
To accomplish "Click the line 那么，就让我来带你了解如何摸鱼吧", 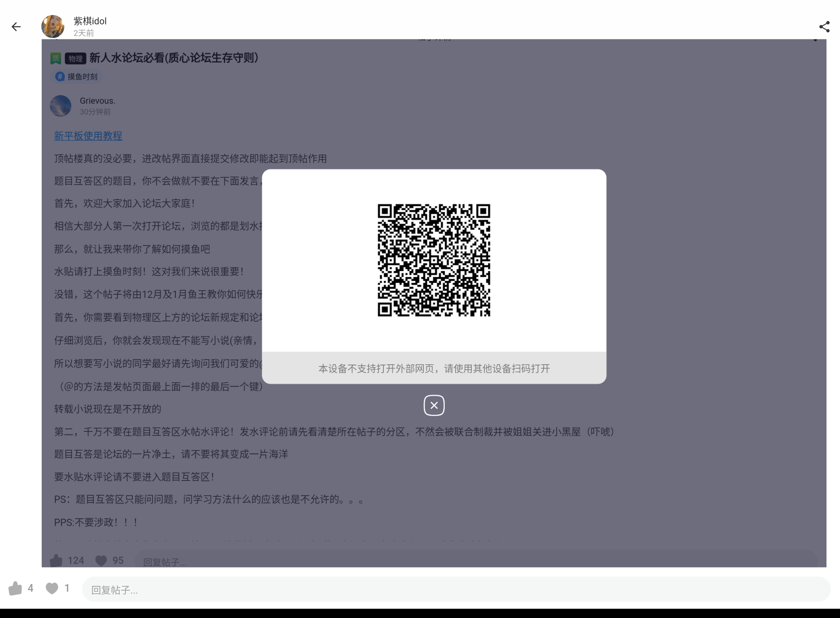I will pyautogui.click(x=132, y=249).
